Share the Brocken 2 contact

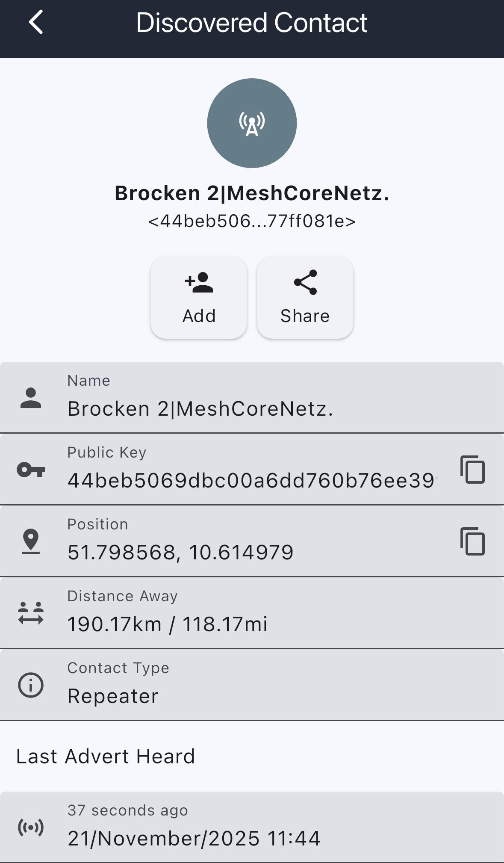pyautogui.click(x=305, y=298)
